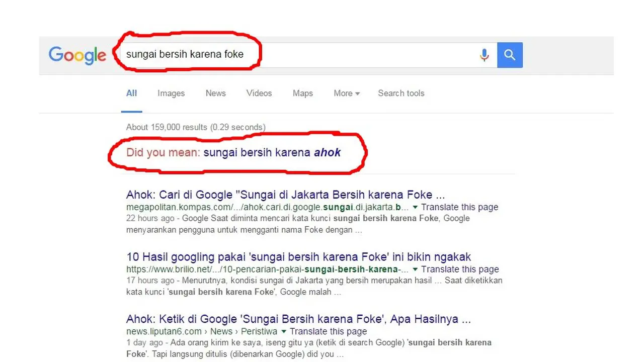Switch to Images tab
The image size is (644, 362).
coord(171,93)
